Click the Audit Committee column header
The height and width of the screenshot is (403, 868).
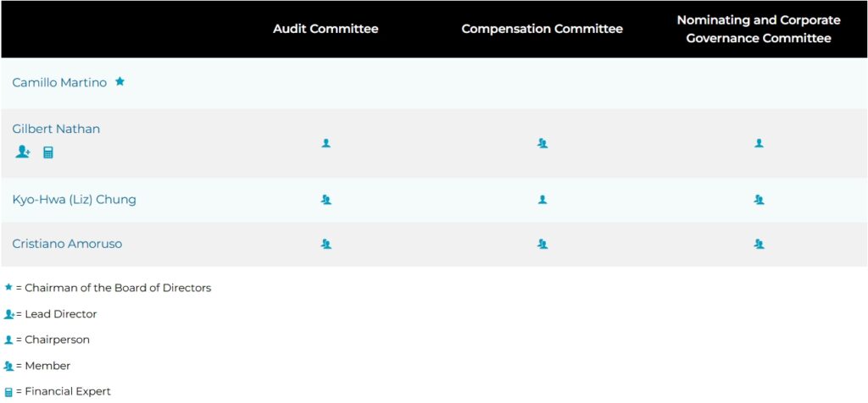click(x=325, y=29)
